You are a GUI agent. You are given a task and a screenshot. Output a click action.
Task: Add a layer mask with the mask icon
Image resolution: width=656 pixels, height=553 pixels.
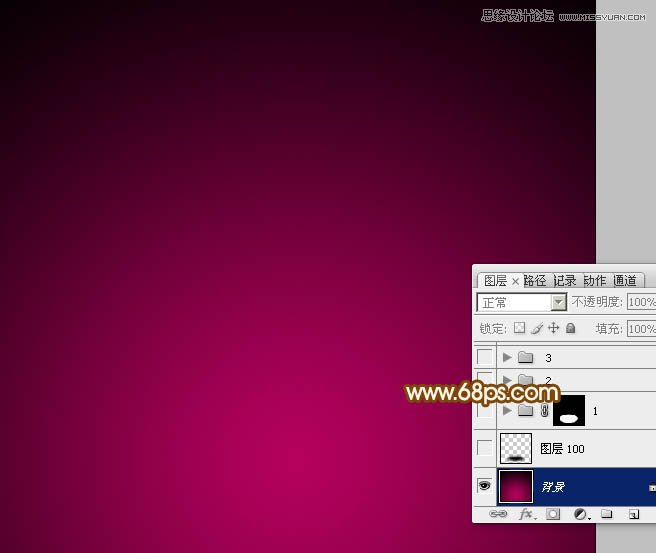[x=553, y=514]
